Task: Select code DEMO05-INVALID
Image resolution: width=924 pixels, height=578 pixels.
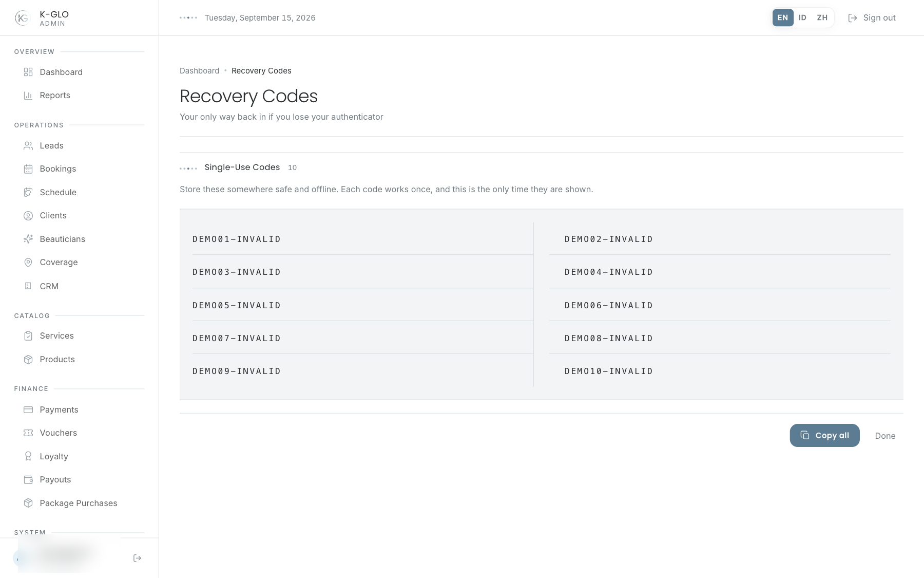Action: coord(237,305)
